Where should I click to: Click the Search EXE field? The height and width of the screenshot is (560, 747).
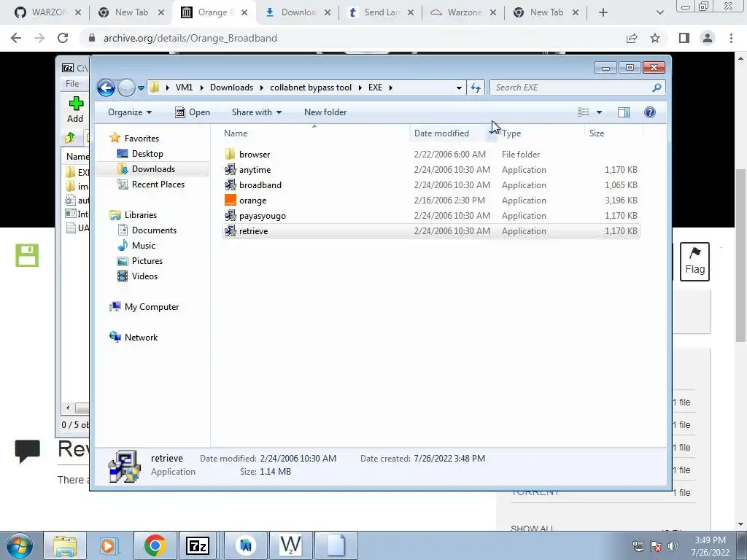point(577,87)
